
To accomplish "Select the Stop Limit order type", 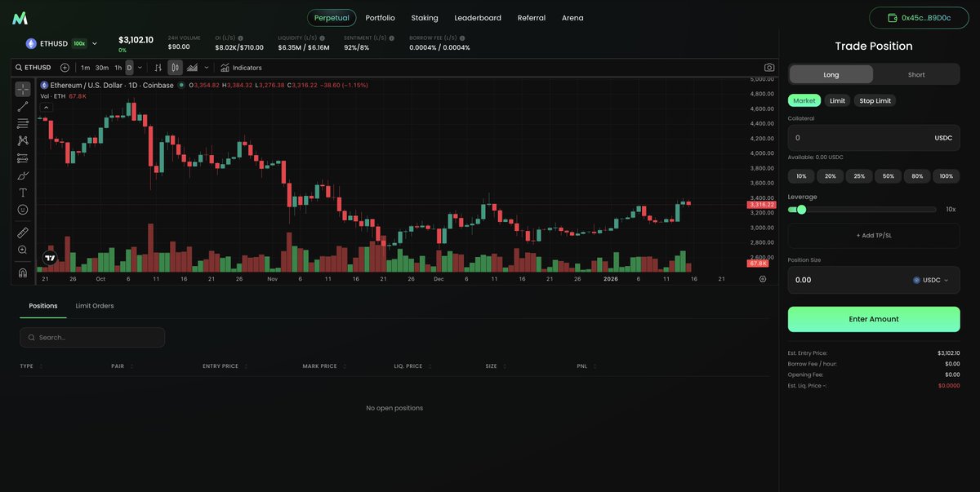I will click(x=875, y=100).
